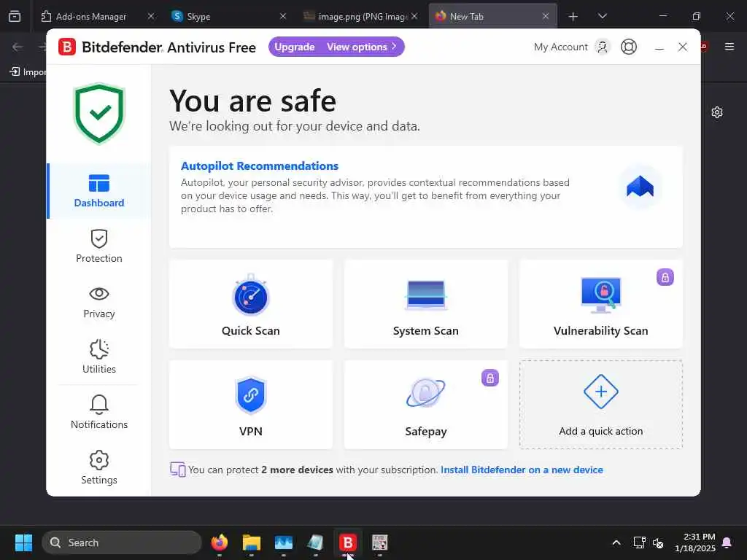
Task: Click View options link
Action: click(x=361, y=47)
